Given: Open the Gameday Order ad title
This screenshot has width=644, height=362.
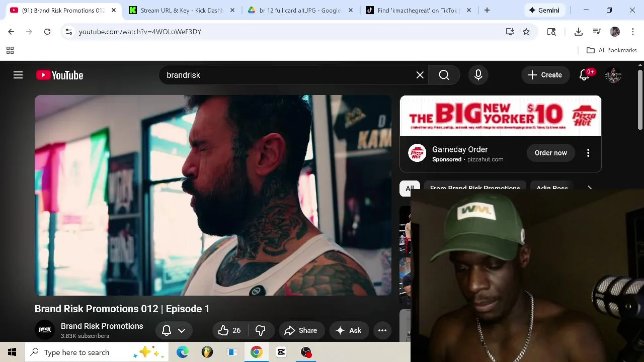Looking at the screenshot, I should pyautogui.click(x=460, y=149).
